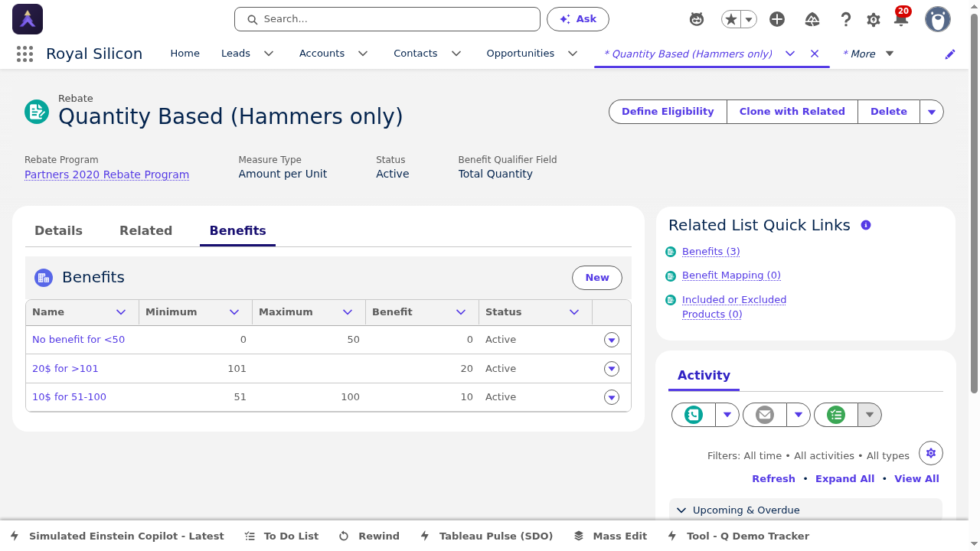Open Rewind utility item

[369, 536]
